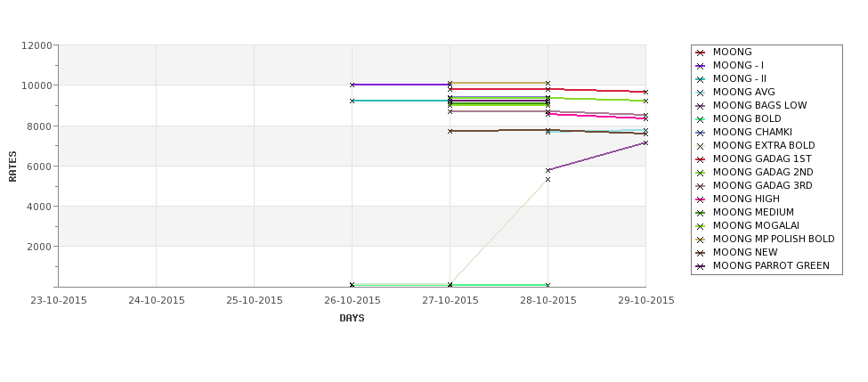Click the MOONG HIGH legend marker
The image size is (868, 382).
pyautogui.click(x=701, y=199)
